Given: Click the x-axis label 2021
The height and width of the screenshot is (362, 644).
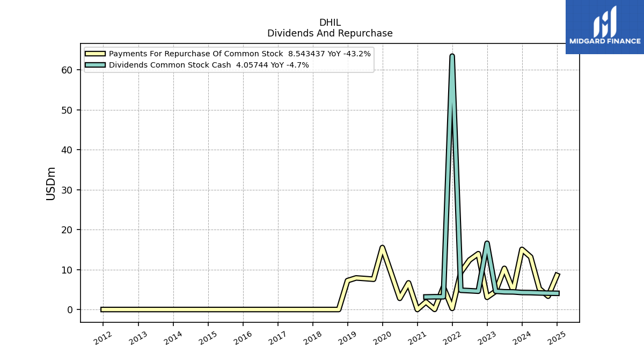Looking at the screenshot, I should [x=417, y=338].
